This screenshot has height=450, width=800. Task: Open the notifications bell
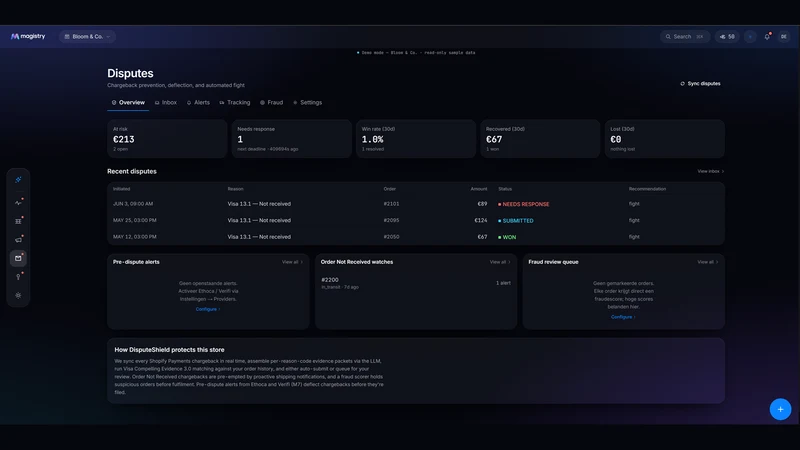pos(767,37)
